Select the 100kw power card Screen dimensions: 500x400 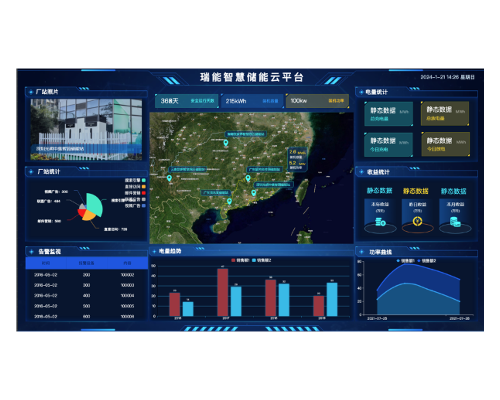pos(317,101)
